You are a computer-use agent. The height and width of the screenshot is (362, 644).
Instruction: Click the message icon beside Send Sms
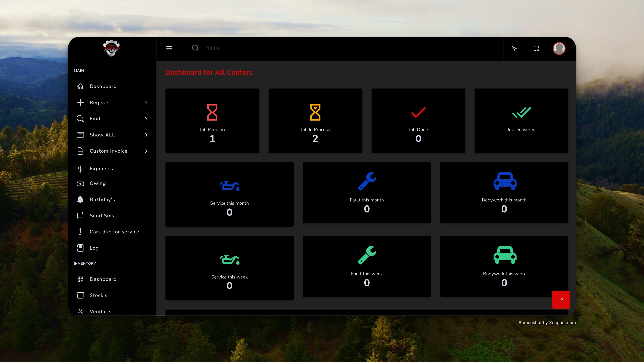coord(80,215)
